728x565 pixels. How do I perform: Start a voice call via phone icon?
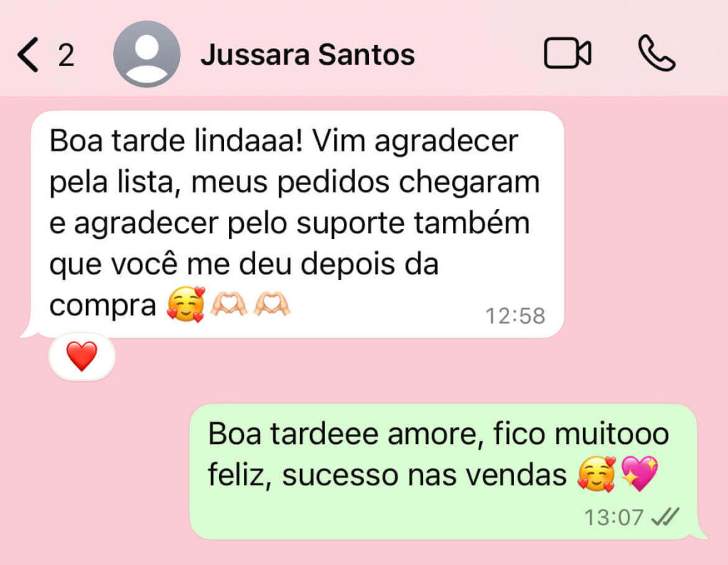coord(656,53)
